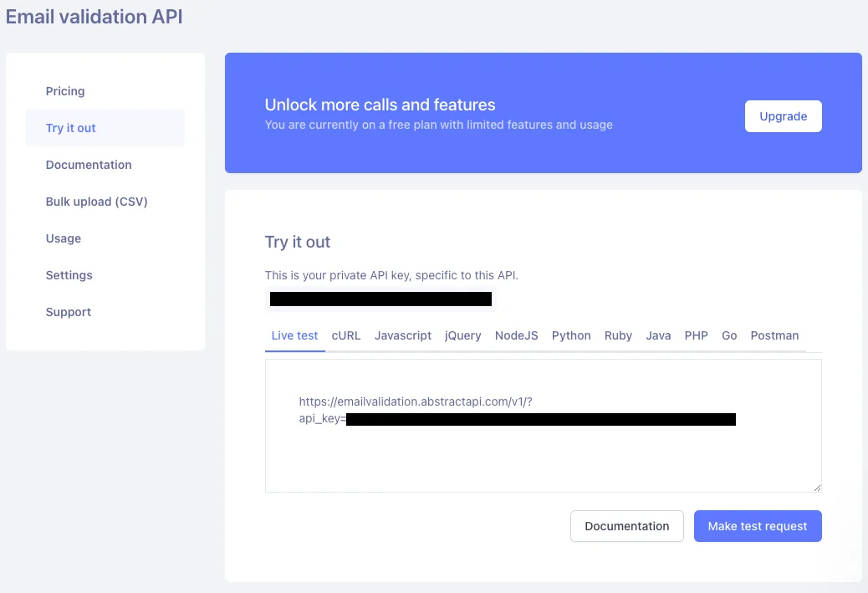Screen dimensions: 868x593
Task: Click Make test request button
Action: coord(758,526)
